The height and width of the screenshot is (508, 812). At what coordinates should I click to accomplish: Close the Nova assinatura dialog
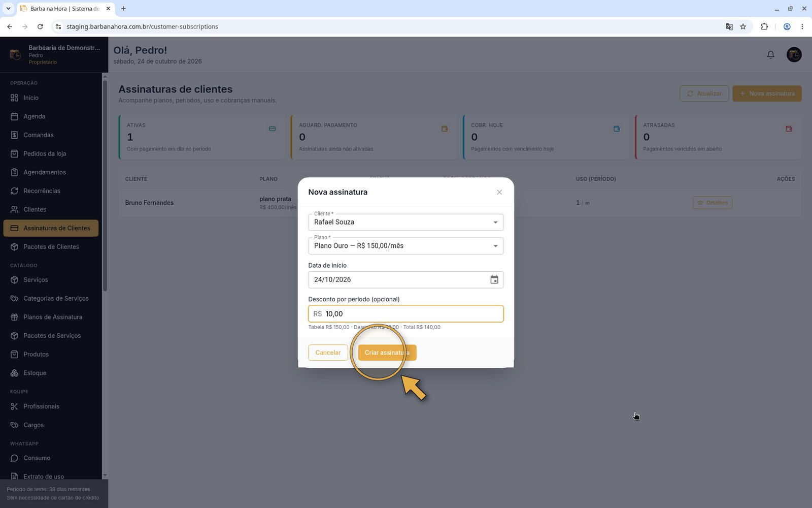(x=499, y=192)
